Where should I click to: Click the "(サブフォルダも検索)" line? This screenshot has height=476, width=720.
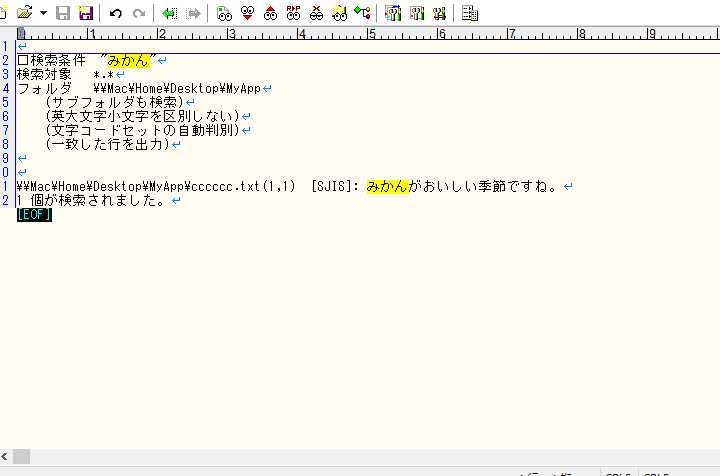point(114,102)
